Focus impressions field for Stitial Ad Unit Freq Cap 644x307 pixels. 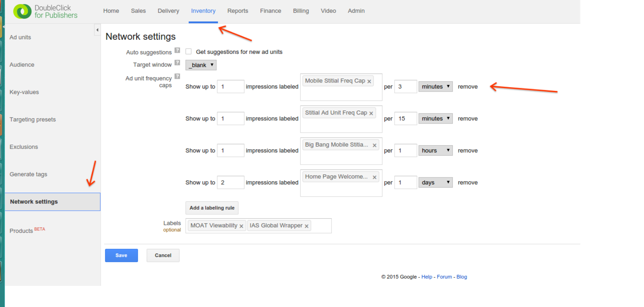click(231, 119)
